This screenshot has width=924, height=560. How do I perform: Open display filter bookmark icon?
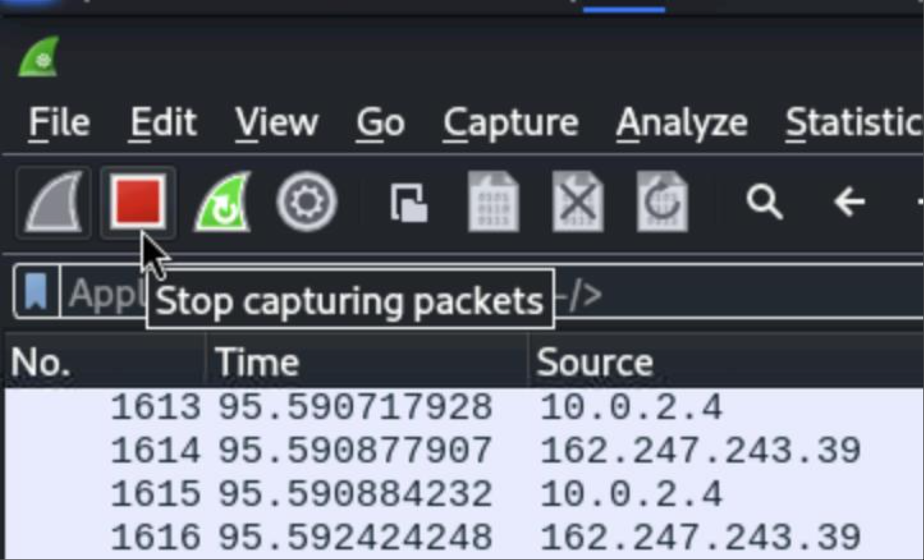pyautogui.click(x=36, y=291)
